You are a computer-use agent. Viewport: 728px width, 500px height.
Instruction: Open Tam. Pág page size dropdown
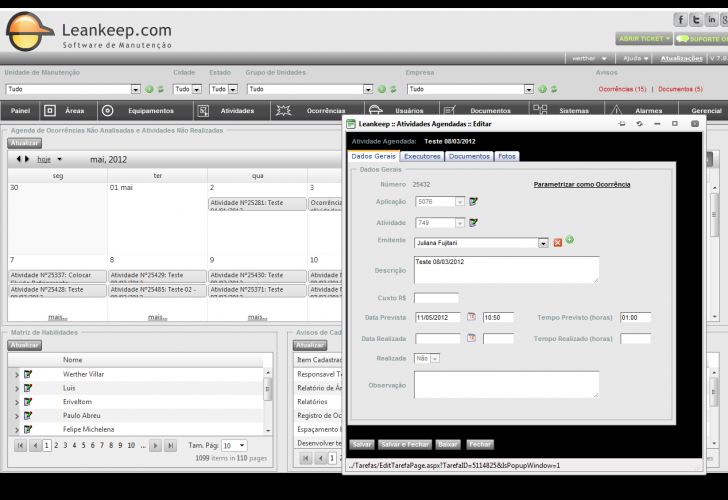(x=242, y=446)
